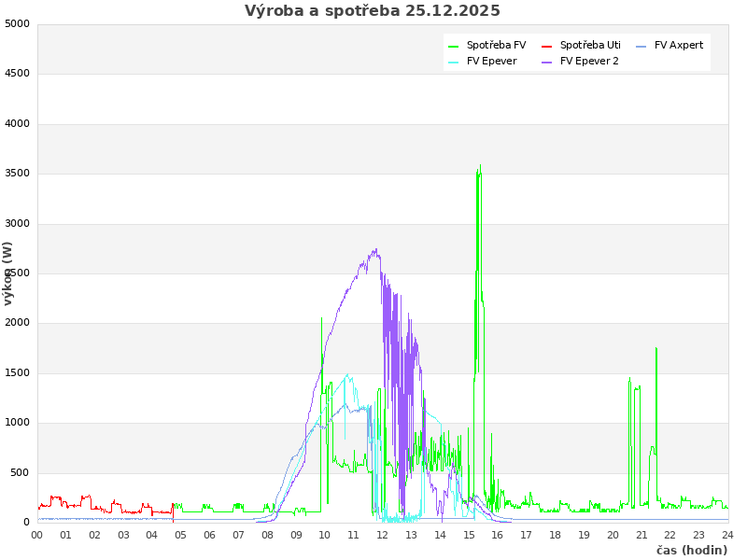This screenshot has height=560, width=747.
Task: Click hour 15 on the time axis
Action: [469, 535]
